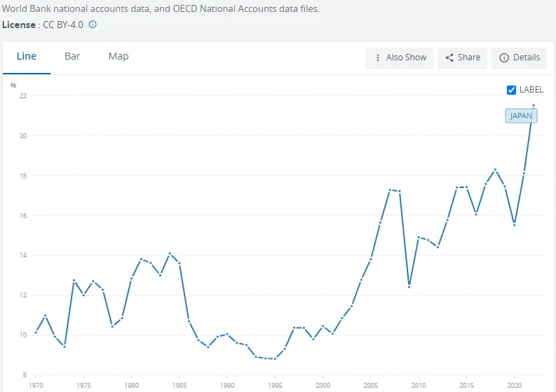This screenshot has height=392, width=556.
Task: Switch to the Bar chart tab
Action: tap(72, 56)
